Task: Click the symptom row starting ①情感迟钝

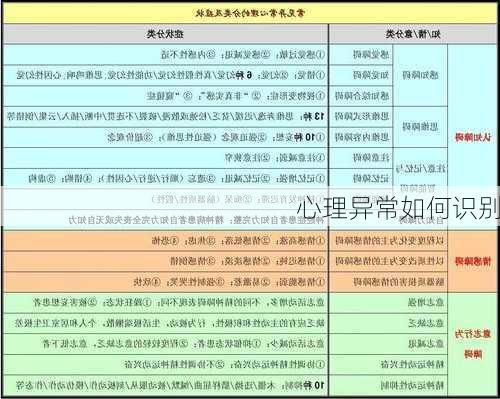Action: [165, 261]
